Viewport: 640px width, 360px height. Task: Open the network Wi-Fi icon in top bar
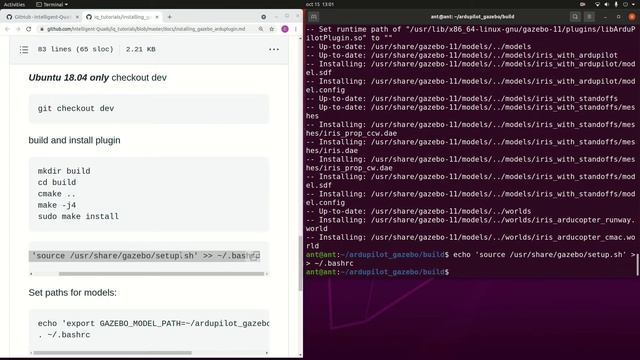click(x=597, y=4)
